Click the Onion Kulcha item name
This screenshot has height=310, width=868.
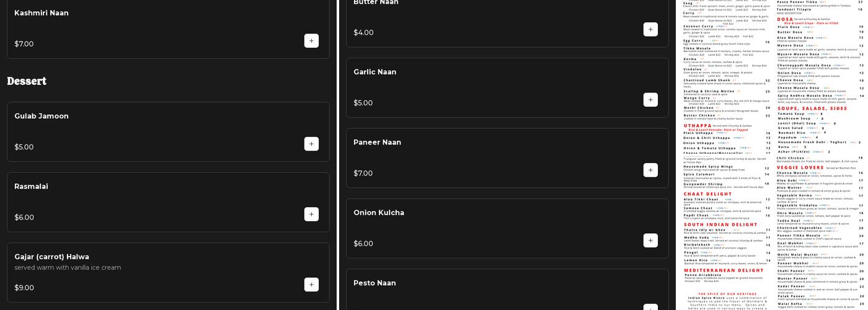click(379, 213)
